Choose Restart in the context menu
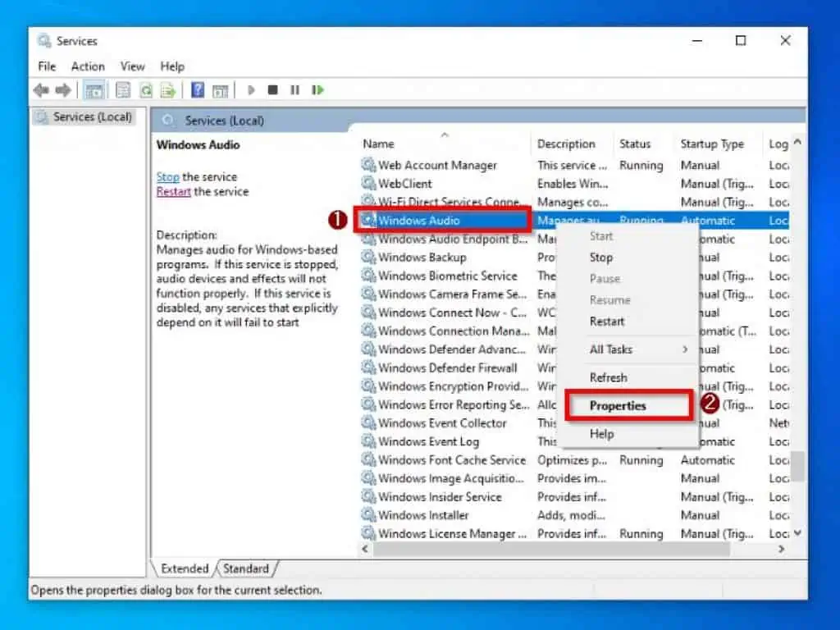The height and width of the screenshot is (630, 840). pyautogui.click(x=628, y=322)
